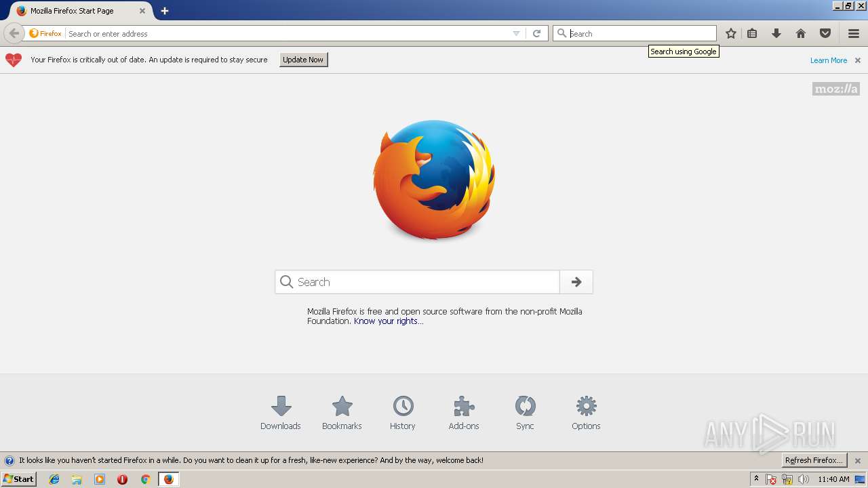868x488 pixels.
Task: Close the refresh Firefox notification bar
Action: [x=858, y=460]
